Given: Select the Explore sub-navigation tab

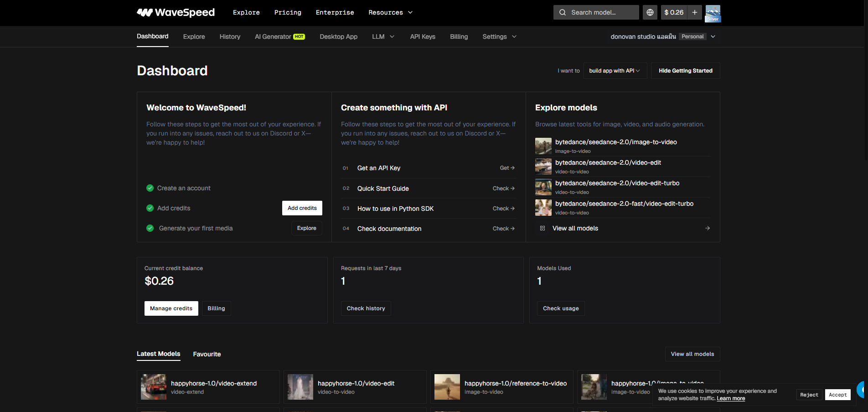Looking at the screenshot, I should click(x=194, y=37).
